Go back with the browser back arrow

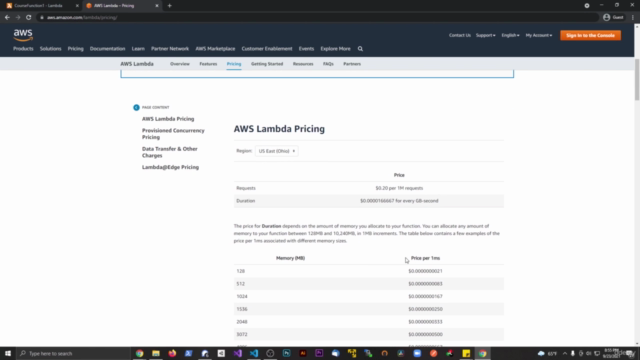click(x=7, y=18)
